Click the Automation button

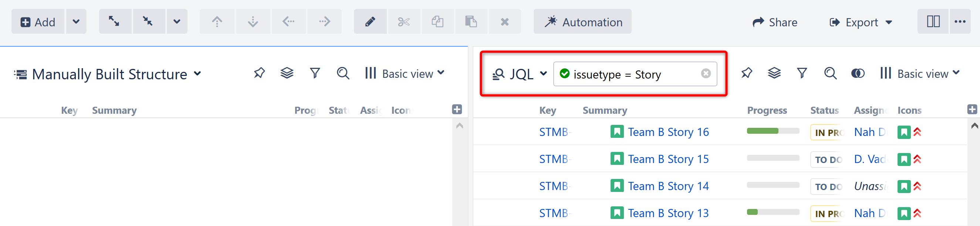(x=583, y=21)
